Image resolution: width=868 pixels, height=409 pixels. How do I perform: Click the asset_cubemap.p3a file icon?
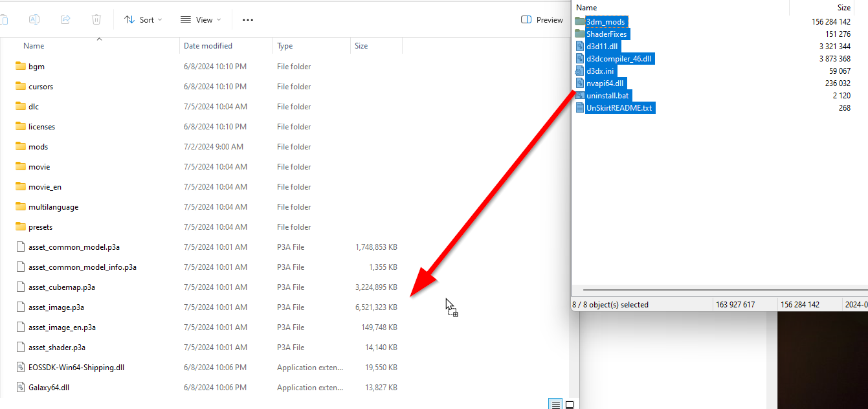click(21, 287)
